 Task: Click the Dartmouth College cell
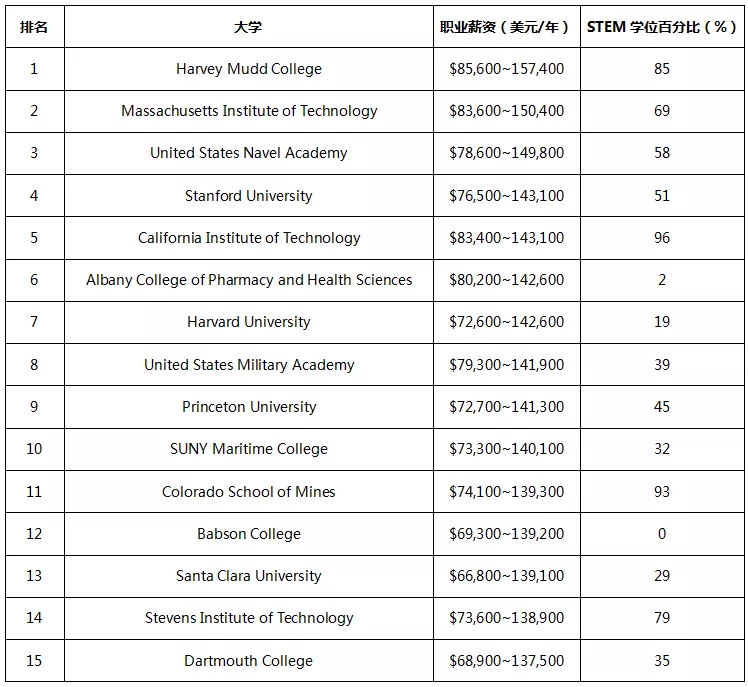click(x=249, y=661)
